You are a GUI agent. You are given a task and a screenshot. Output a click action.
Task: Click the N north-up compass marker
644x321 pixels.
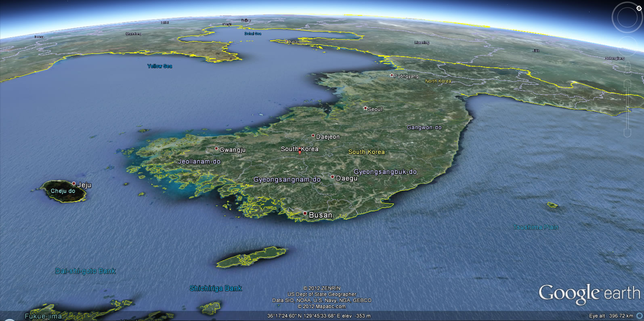(x=639, y=8)
